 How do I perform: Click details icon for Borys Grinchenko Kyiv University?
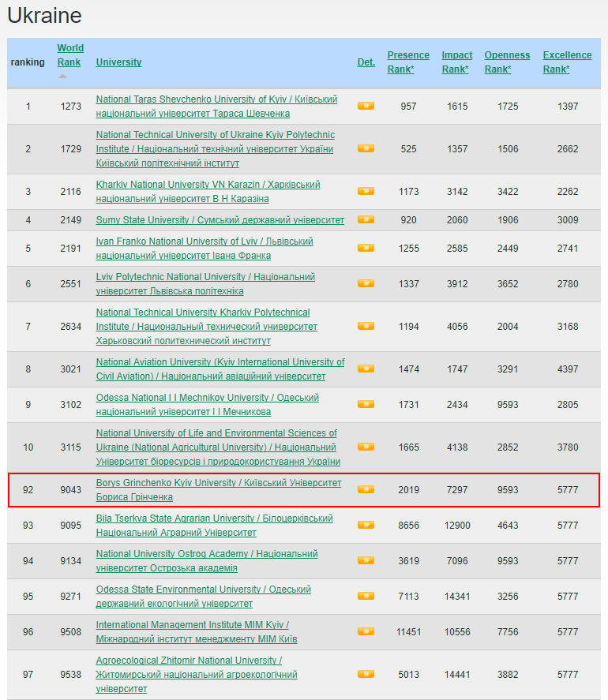pyautogui.click(x=366, y=490)
